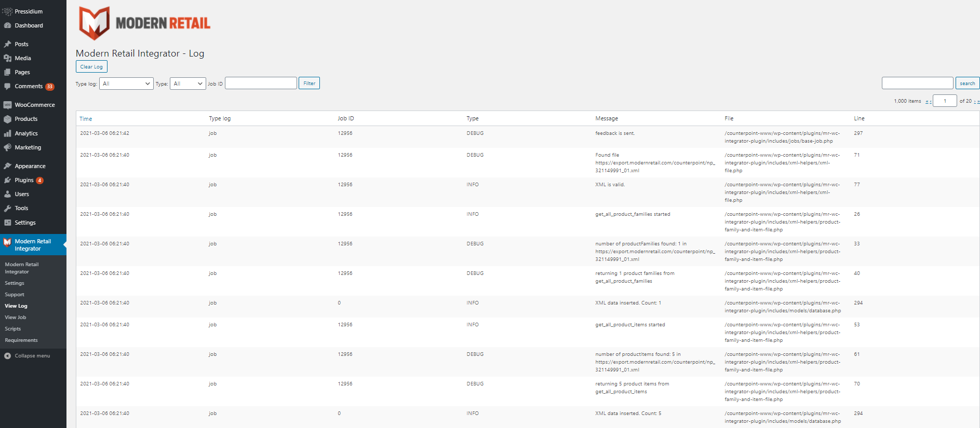
Task: Click the highlighted Modern Retail Integrator icon
Action: [7, 242]
